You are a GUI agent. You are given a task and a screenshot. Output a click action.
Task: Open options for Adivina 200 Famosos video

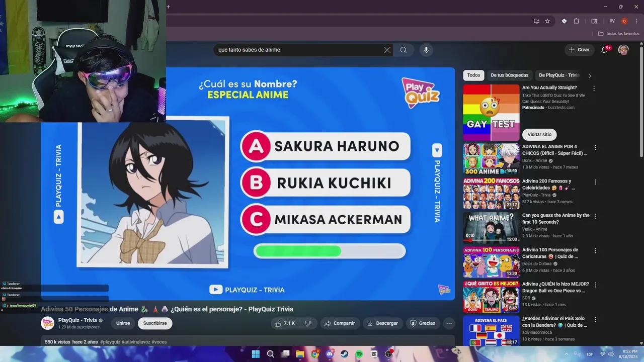(595, 182)
